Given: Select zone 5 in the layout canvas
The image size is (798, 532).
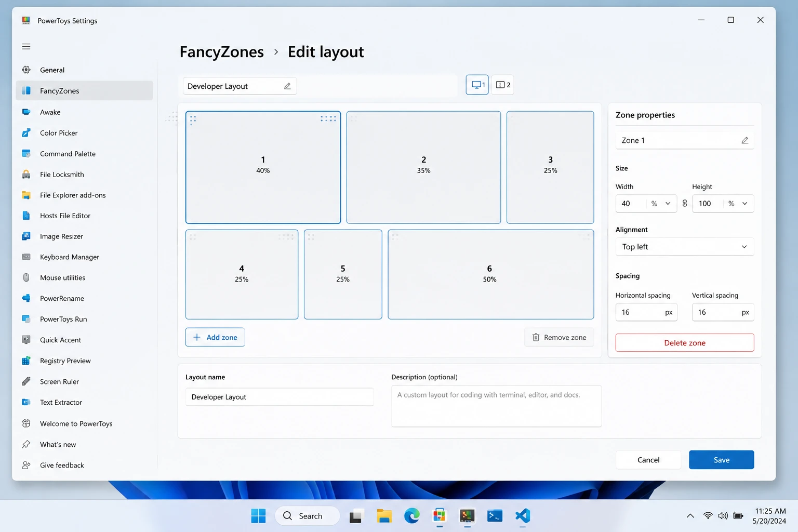Looking at the screenshot, I should click(x=343, y=274).
